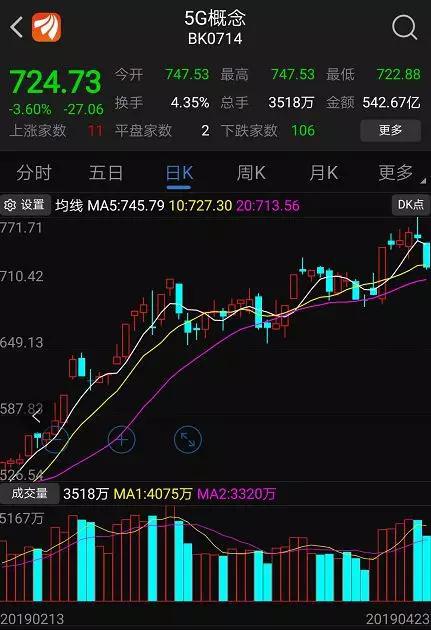This screenshot has width=431, height=630.
Task: Click the chart zoom-out minus circle
Action: coord(56,439)
